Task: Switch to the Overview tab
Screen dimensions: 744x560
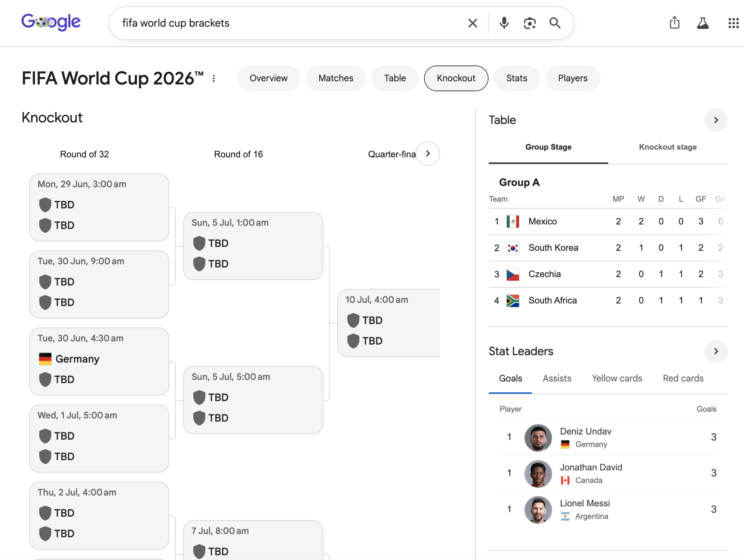Action: tap(268, 78)
